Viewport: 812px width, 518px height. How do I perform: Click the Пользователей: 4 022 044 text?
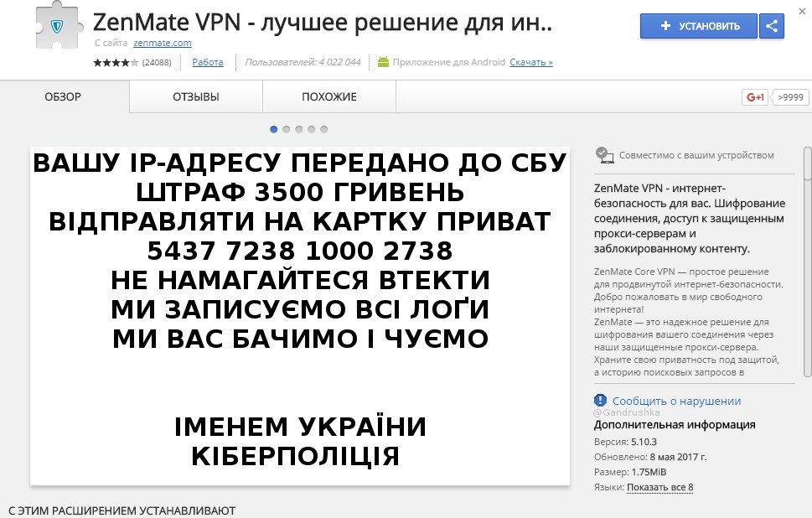coord(303,62)
